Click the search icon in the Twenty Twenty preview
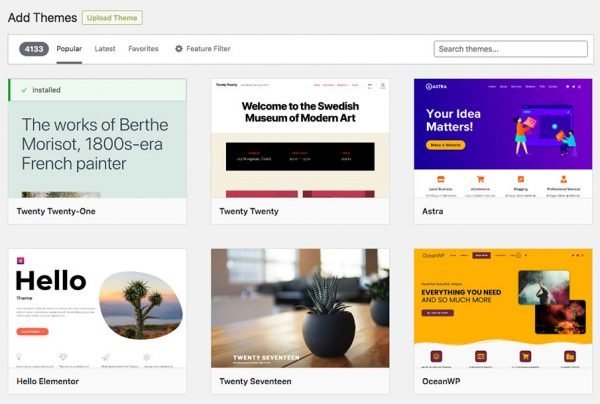 tap(383, 86)
